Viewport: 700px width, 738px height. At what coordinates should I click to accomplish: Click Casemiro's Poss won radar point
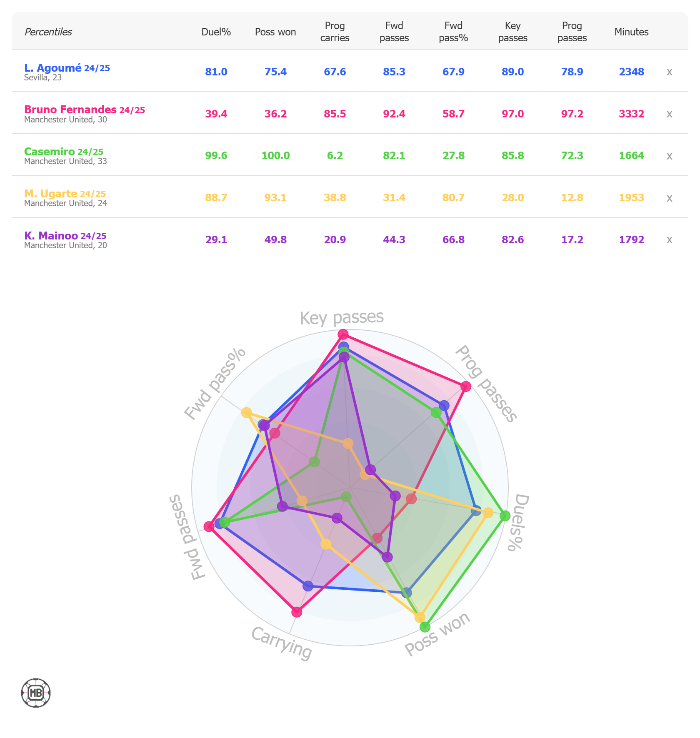tap(425, 626)
